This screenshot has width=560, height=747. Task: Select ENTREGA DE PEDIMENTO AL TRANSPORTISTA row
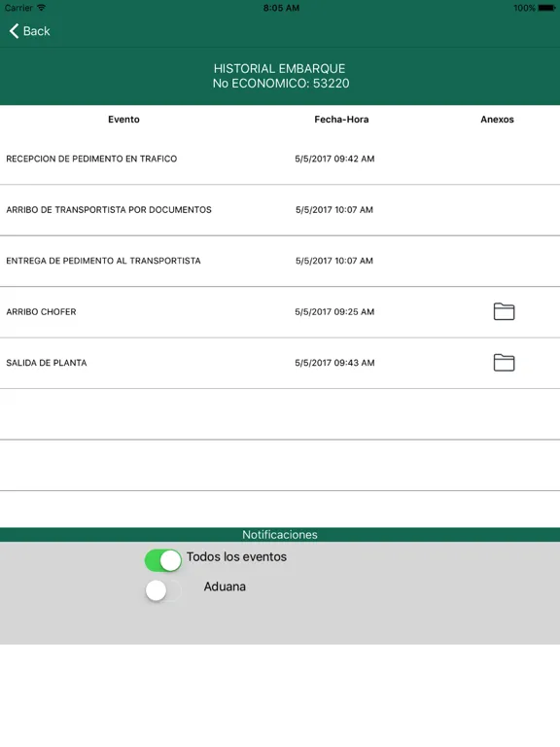pos(280,261)
